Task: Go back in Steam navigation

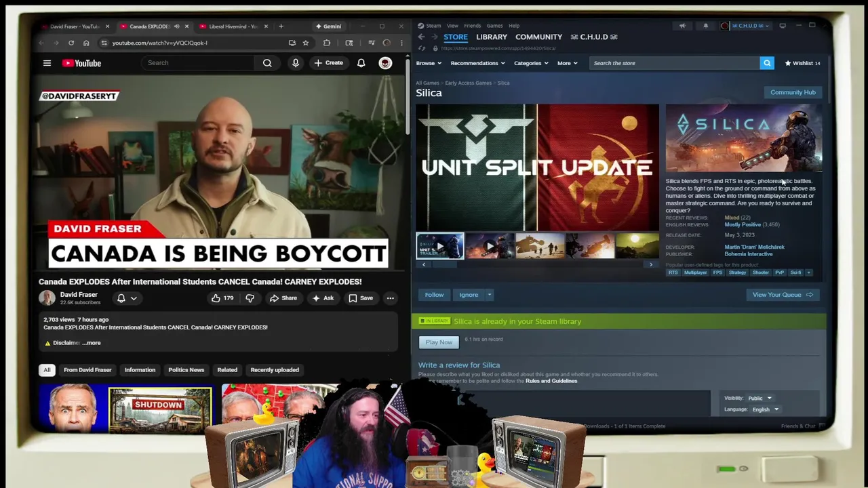Action: point(421,37)
